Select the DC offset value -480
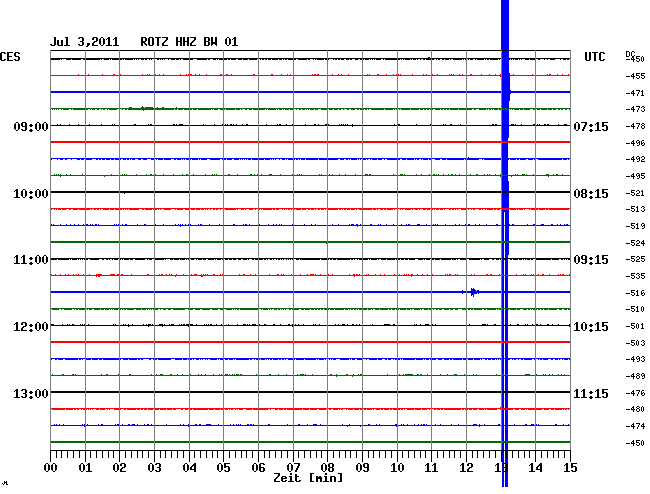Image resolution: width=650 pixels, height=494 pixels. click(x=635, y=409)
